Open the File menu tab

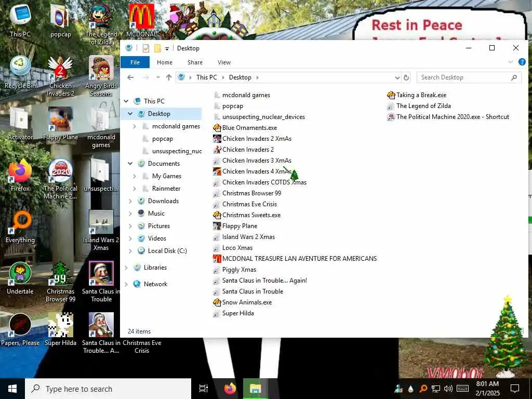(x=135, y=62)
